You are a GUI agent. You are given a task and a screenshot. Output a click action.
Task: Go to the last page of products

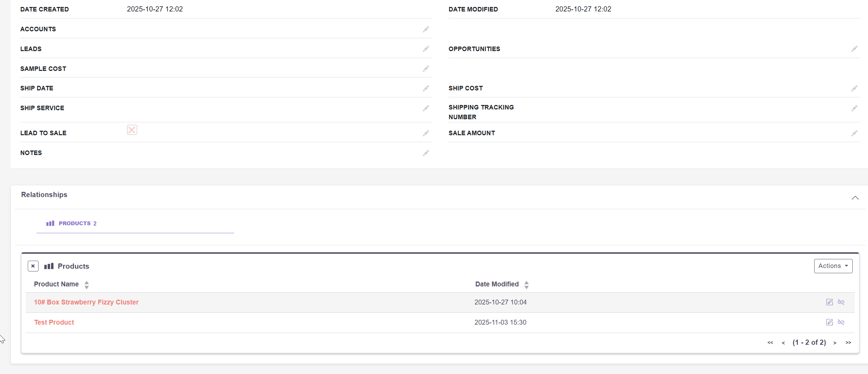(x=848, y=343)
